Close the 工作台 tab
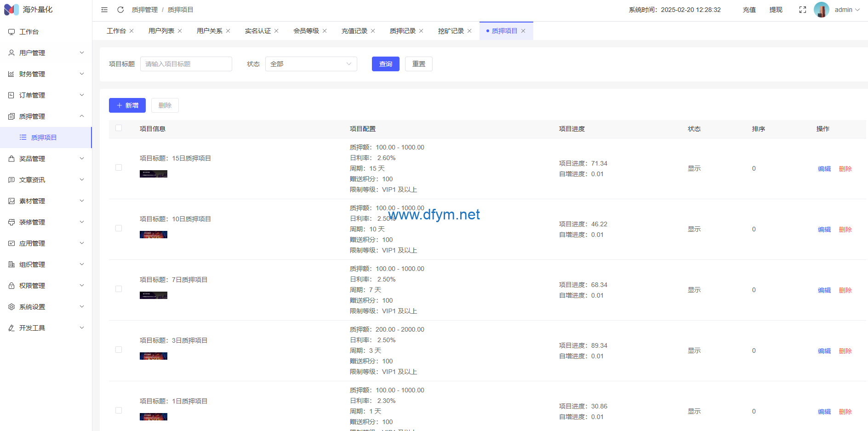The image size is (868, 431). click(x=131, y=31)
